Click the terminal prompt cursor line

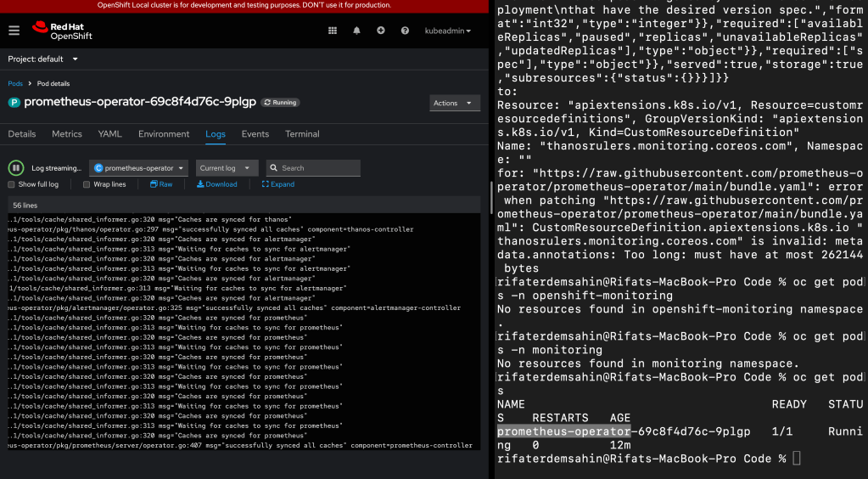[x=649, y=459]
